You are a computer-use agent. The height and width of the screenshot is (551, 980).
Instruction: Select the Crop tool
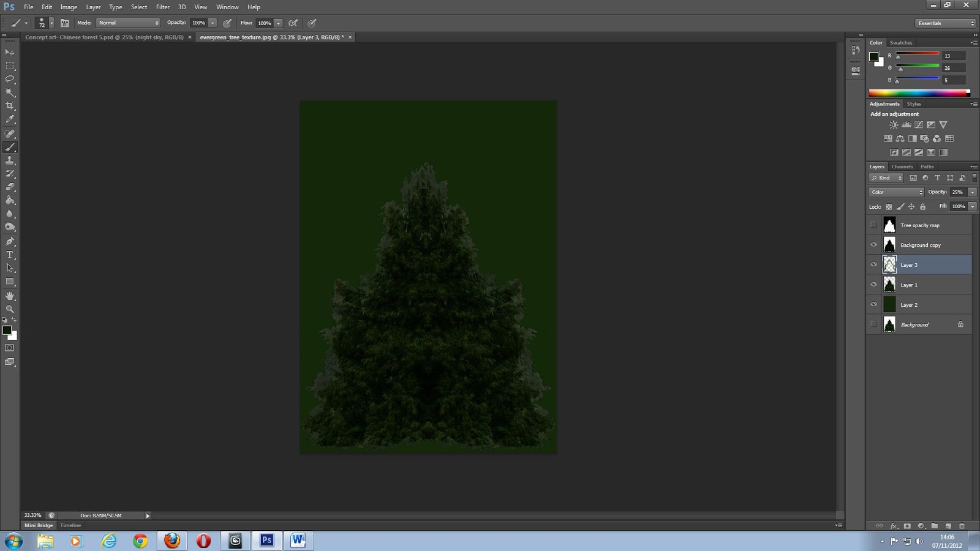(x=10, y=105)
